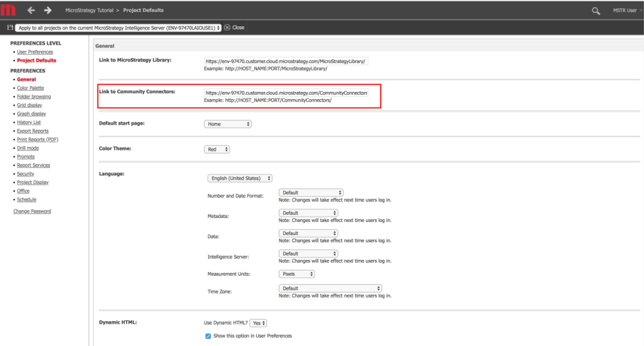Image resolution: width=644 pixels, height=346 pixels.
Task: Open the English (United States) language dropdown
Action: (x=240, y=178)
